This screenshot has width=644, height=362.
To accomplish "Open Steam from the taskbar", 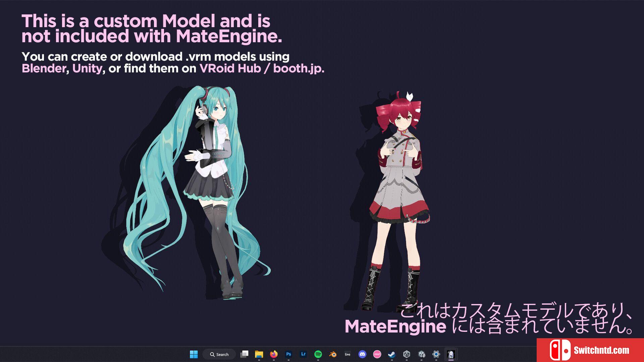I will [x=392, y=354].
